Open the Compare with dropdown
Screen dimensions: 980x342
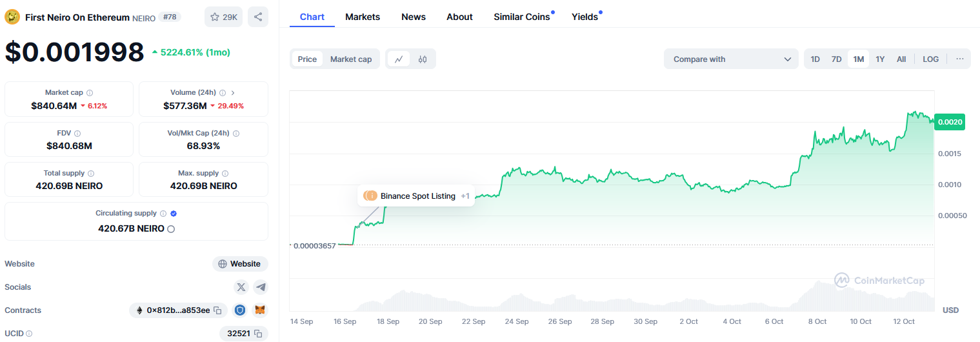click(731, 59)
